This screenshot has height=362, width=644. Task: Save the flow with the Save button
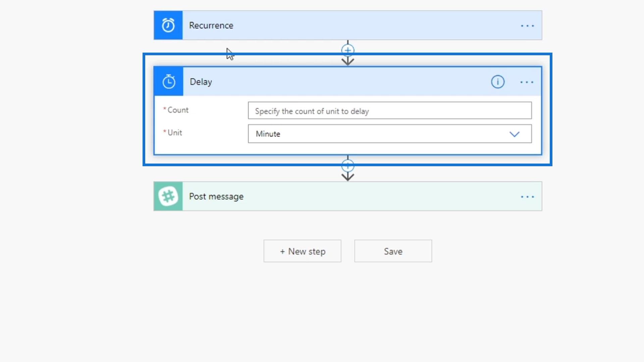(393, 251)
